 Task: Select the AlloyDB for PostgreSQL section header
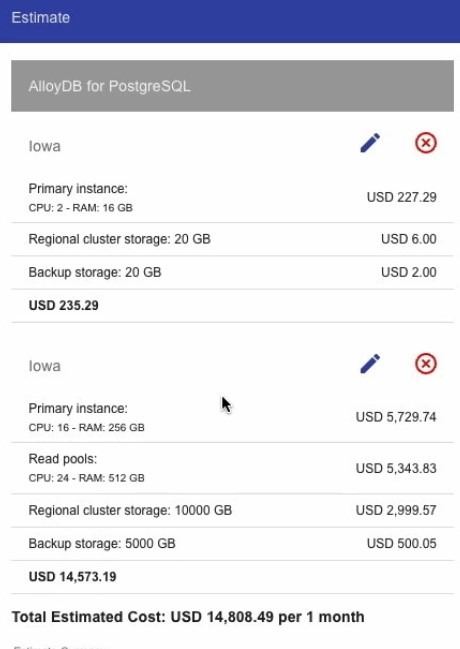click(x=232, y=86)
